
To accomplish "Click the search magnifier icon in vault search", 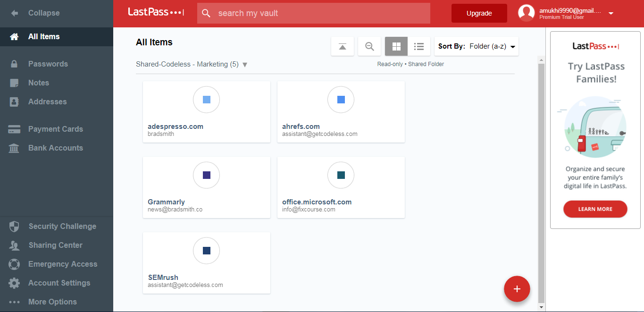I will [x=206, y=13].
